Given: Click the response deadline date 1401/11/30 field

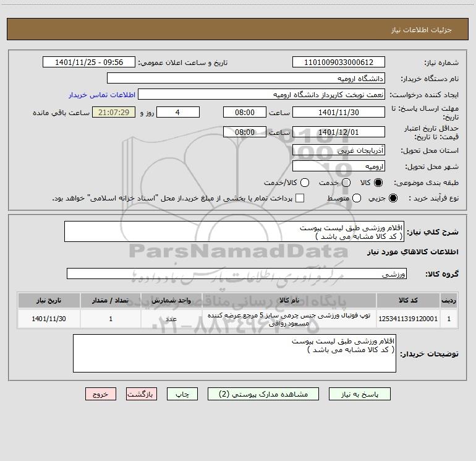Looking at the screenshot, I should [x=339, y=112].
